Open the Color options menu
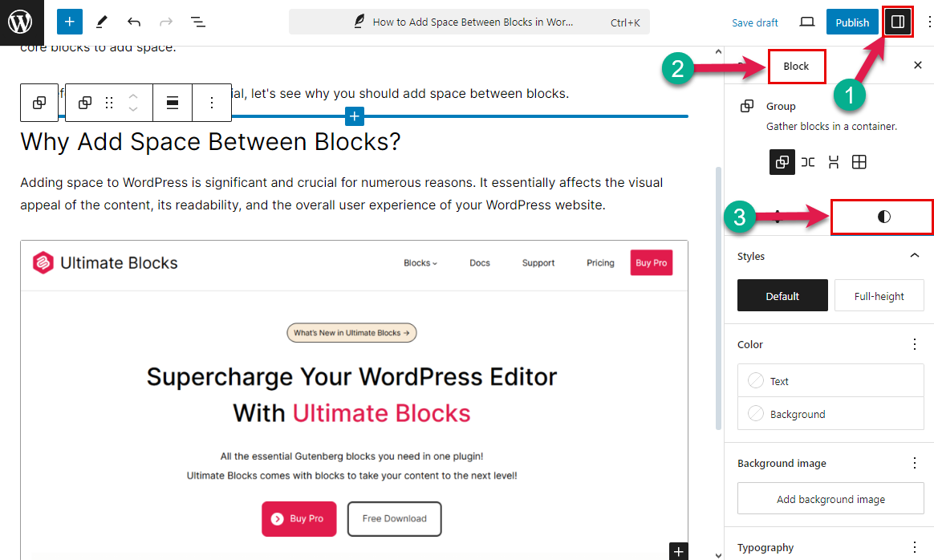934x560 pixels. (914, 343)
